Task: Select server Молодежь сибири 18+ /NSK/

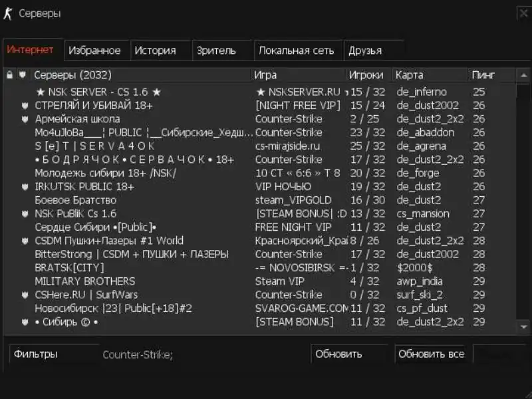Action: 259,173
